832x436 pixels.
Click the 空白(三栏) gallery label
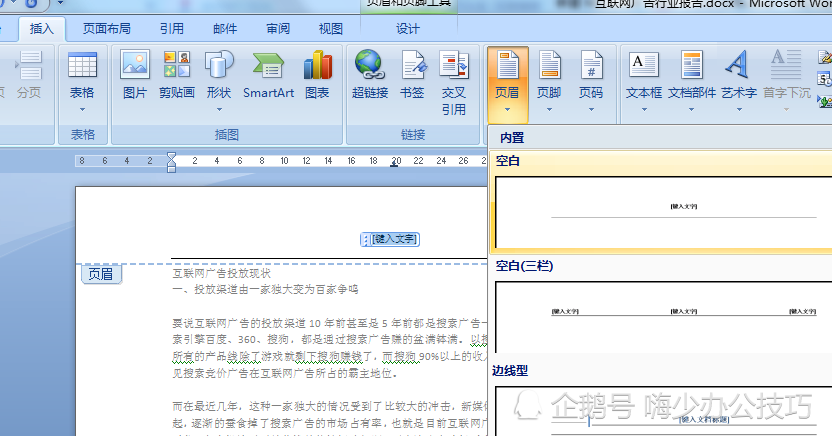pos(524,266)
